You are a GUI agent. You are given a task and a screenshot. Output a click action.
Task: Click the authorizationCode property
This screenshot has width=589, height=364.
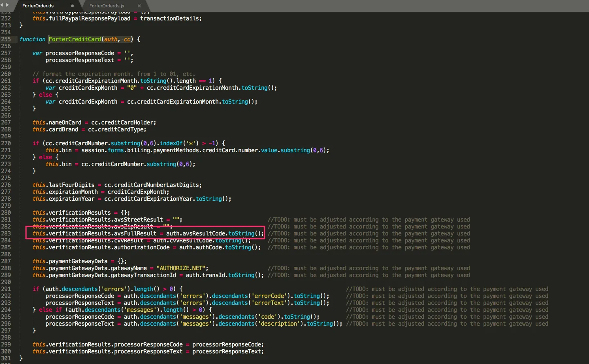coord(142,247)
